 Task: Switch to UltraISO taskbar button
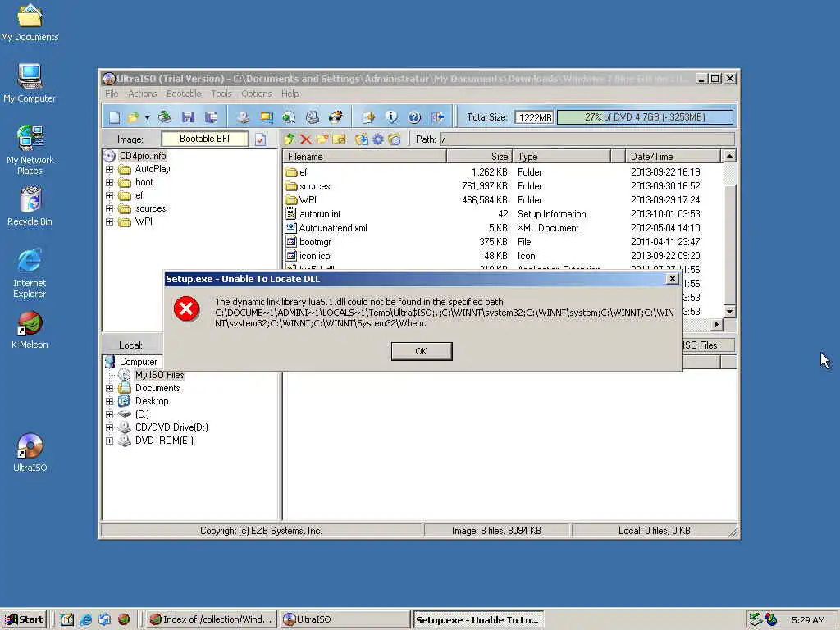[x=345, y=619]
